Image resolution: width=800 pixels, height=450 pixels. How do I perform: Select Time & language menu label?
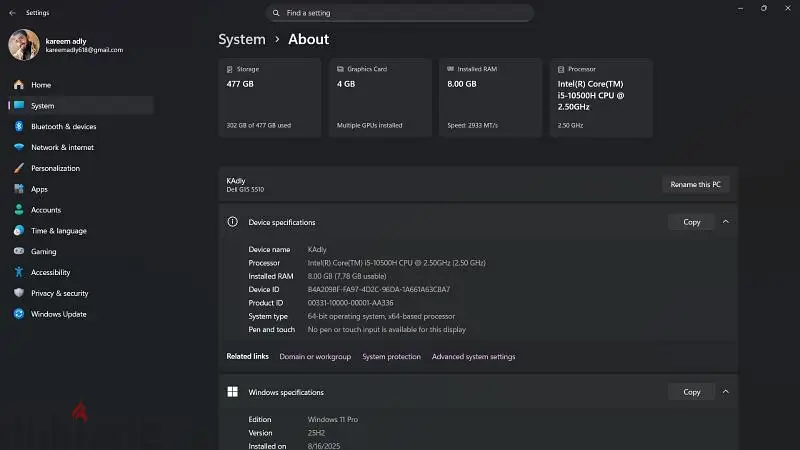coord(59,231)
